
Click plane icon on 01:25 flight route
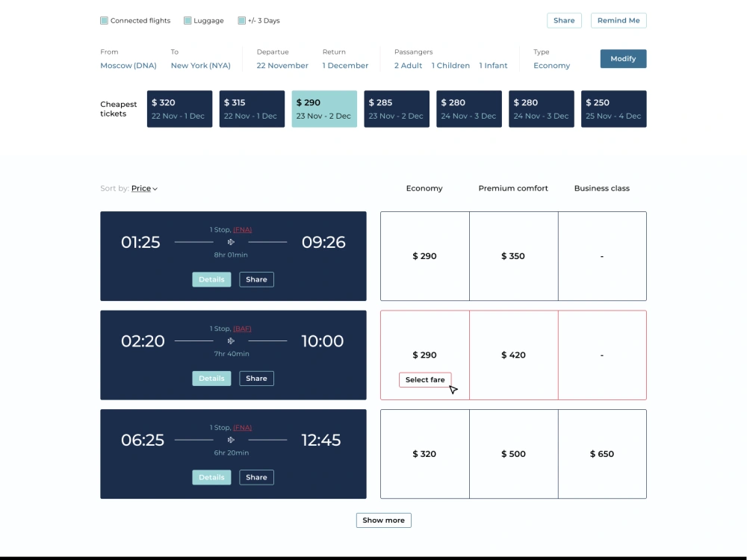[231, 243]
